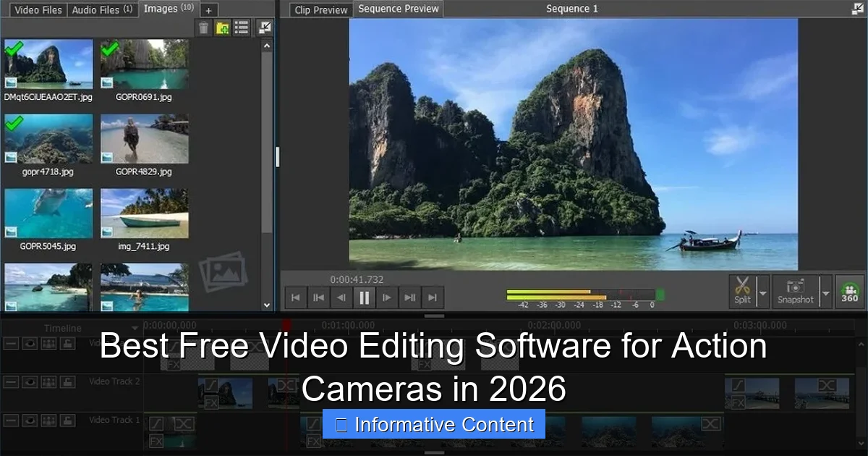The height and width of the screenshot is (456, 868).
Task: Open the 360 video mode button
Action: (x=851, y=292)
